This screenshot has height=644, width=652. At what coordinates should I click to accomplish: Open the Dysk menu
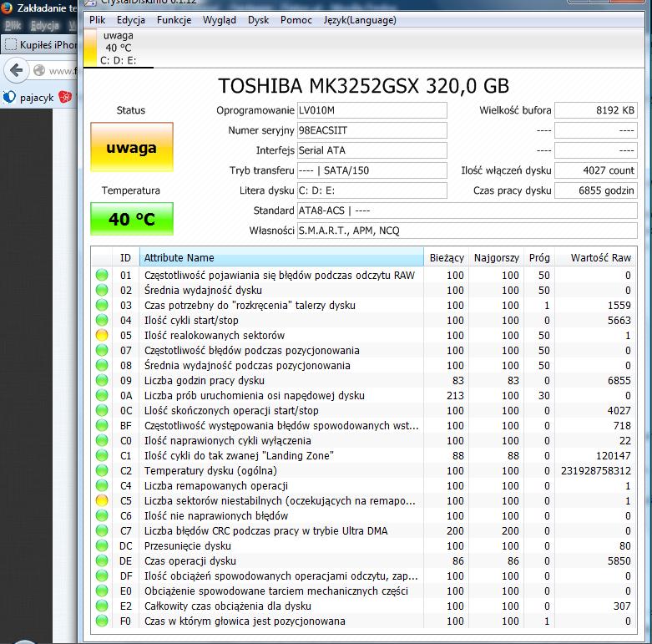coord(259,20)
